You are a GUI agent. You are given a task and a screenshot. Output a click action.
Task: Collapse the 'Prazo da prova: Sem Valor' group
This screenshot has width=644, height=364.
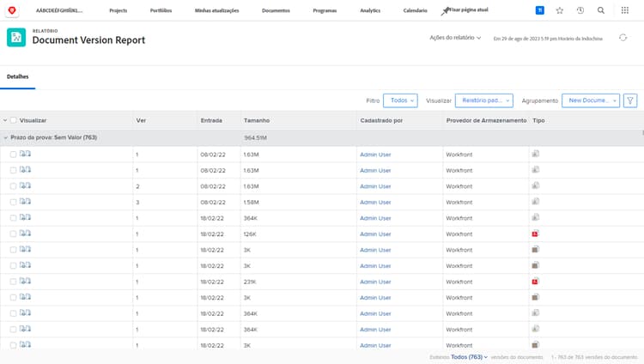click(5, 137)
